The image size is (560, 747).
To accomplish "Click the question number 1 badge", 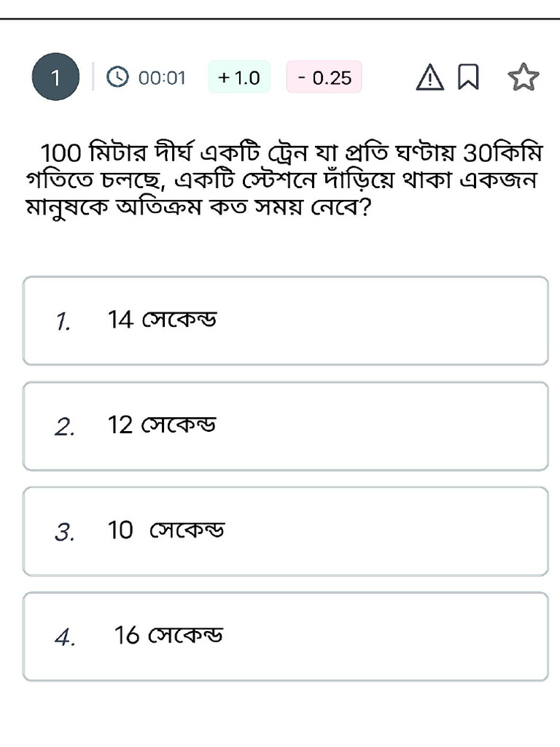I will click(55, 78).
